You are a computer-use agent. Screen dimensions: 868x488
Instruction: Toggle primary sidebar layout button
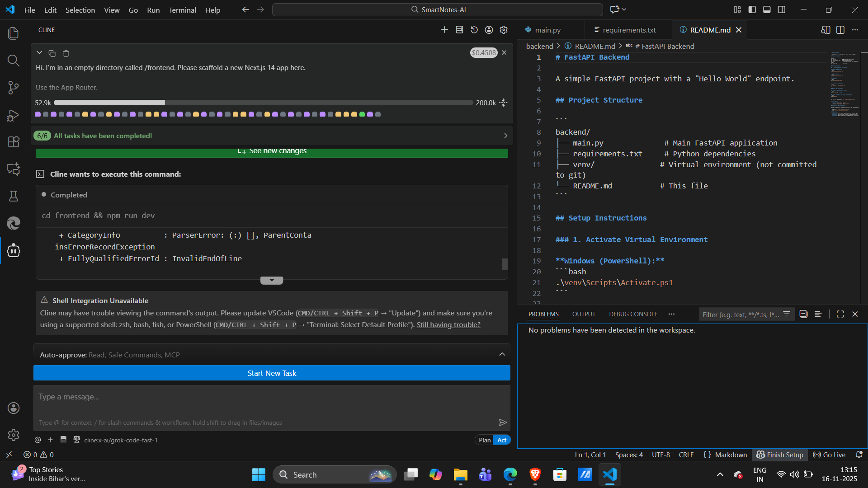coord(752,9)
